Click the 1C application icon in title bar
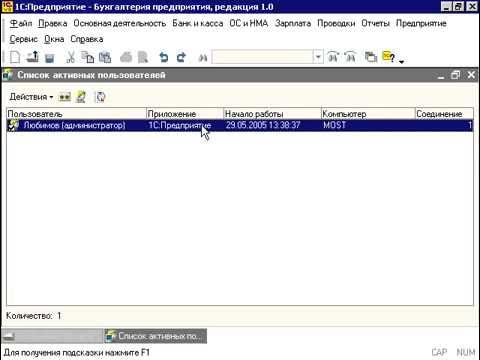This screenshot has width=480, height=360. click(7, 6)
